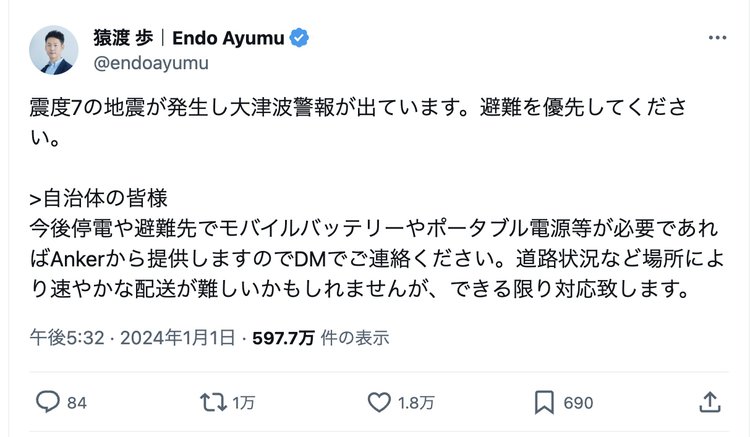Click the reply speech bubble icon
Screen dimensions: 750x437
tap(48, 402)
